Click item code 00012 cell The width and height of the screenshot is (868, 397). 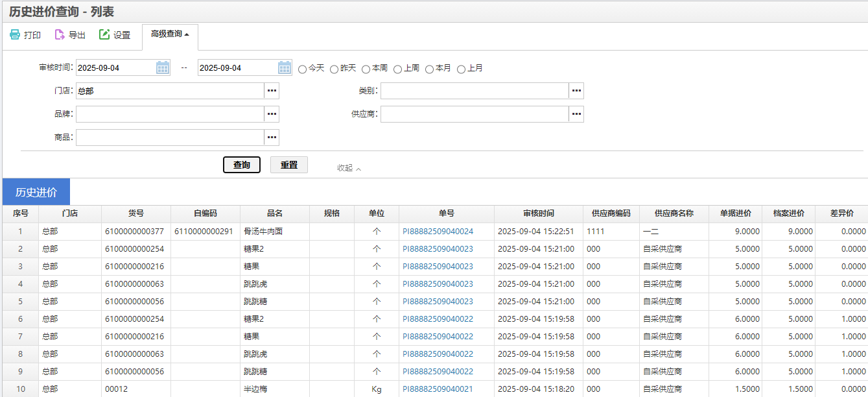click(136, 389)
